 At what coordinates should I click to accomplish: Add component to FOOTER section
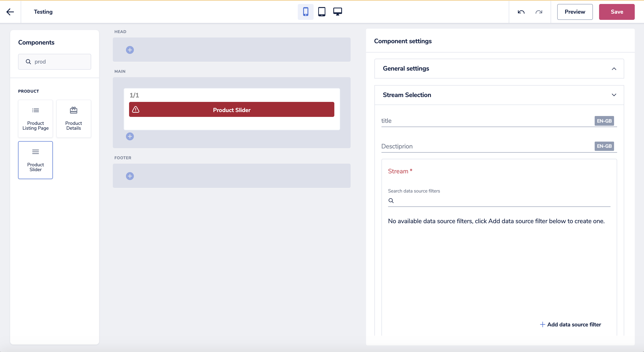(130, 176)
